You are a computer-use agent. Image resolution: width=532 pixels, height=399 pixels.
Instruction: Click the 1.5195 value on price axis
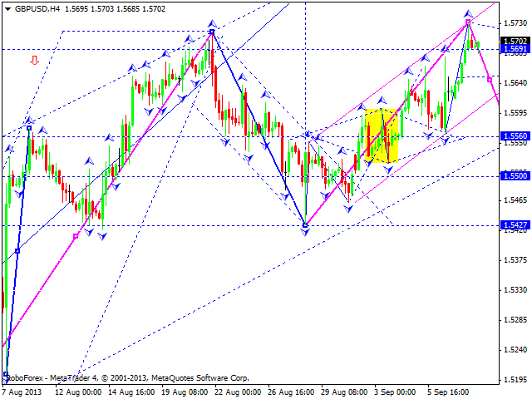click(515, 379)
